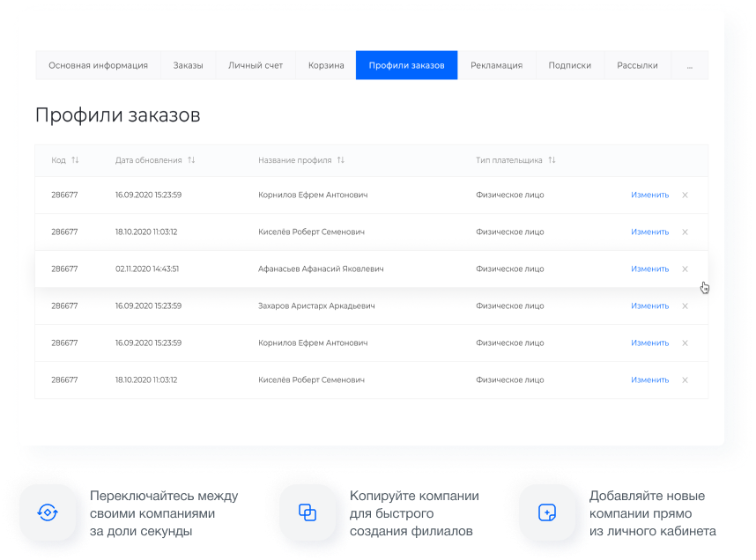Open the Подписки tab
The image size is (756, 560).
coord(569,65)
